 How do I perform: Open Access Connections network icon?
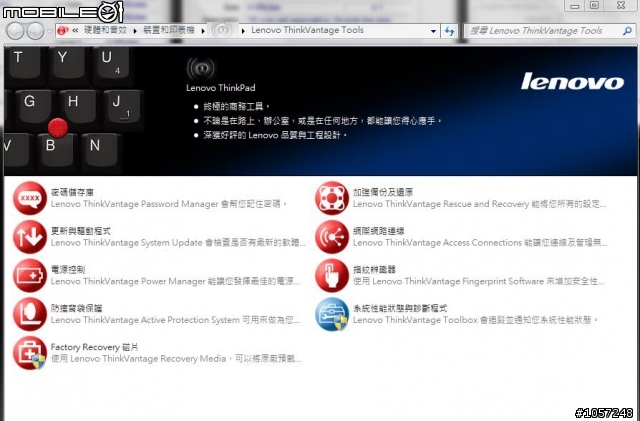(332, 237)
